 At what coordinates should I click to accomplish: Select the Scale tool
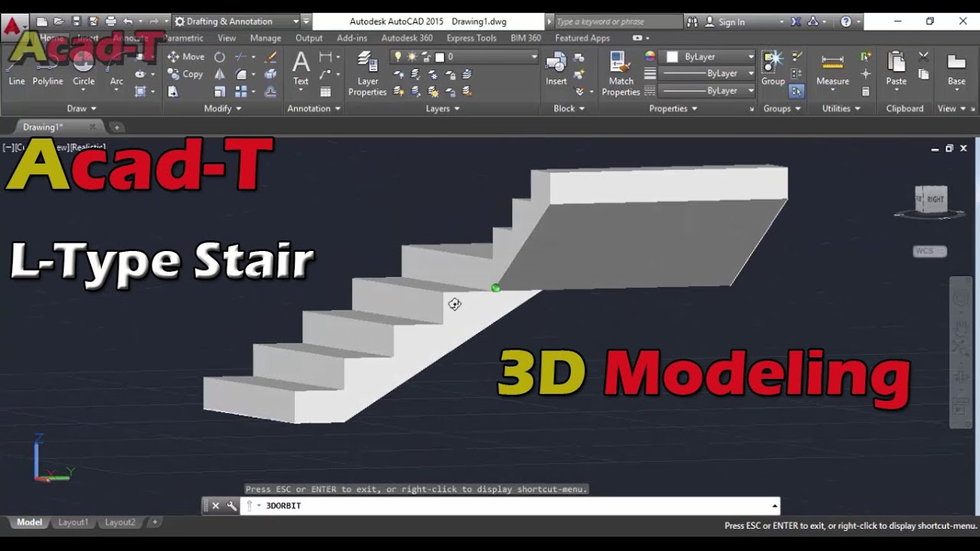pos(220,92)
